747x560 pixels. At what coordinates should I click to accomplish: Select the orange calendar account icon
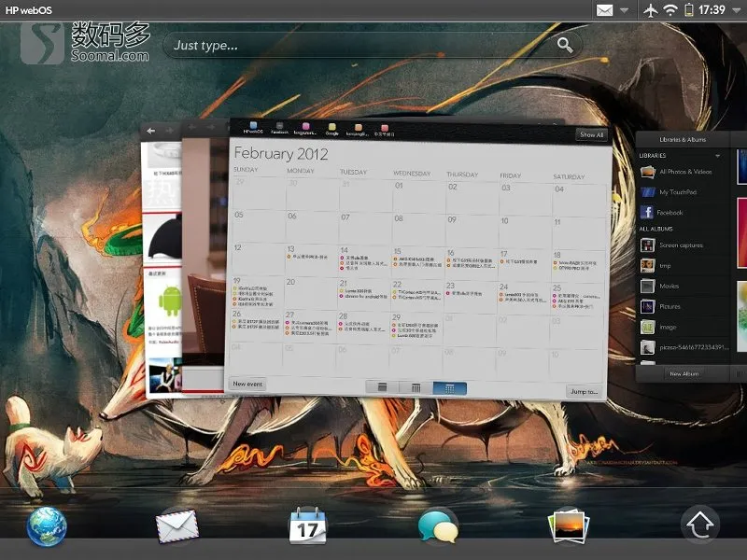coord(358,130)
